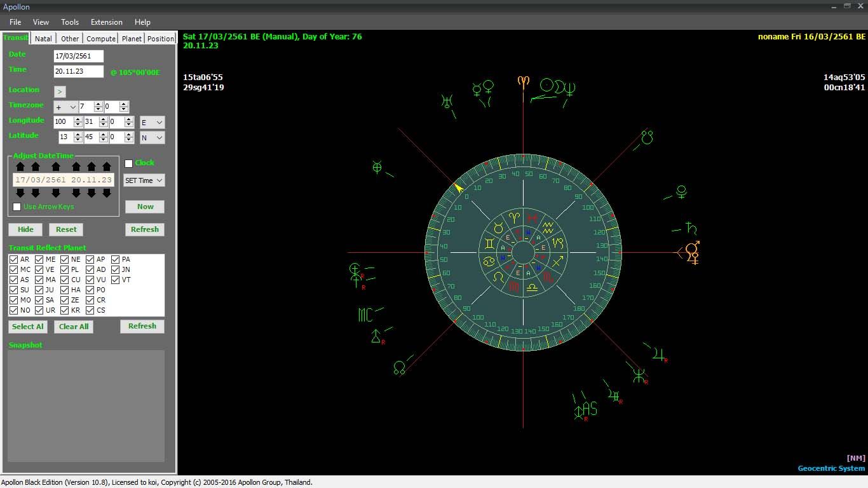
Task: Click the Select All button
Action: [x=28, y=327]
